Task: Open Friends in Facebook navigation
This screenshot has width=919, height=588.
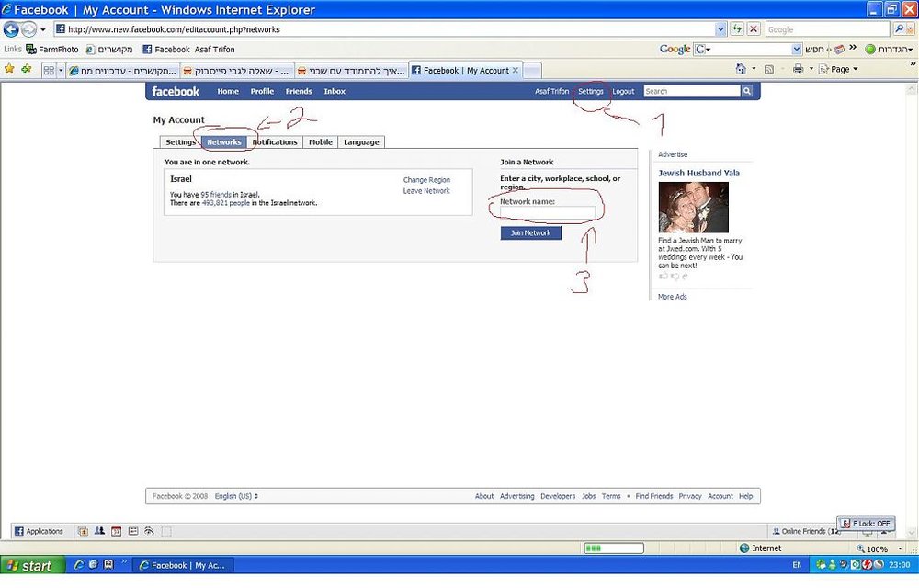Action: [x=299, y=91]
